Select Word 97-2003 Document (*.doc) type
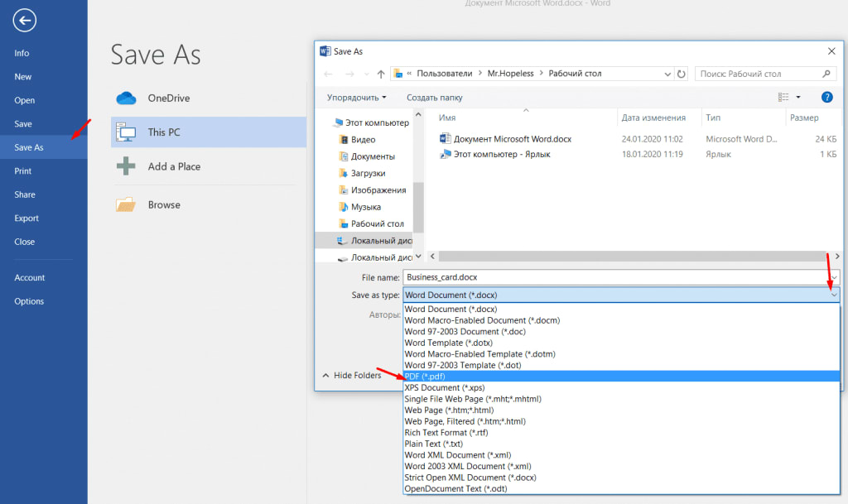848x504 pixels. 621,332
